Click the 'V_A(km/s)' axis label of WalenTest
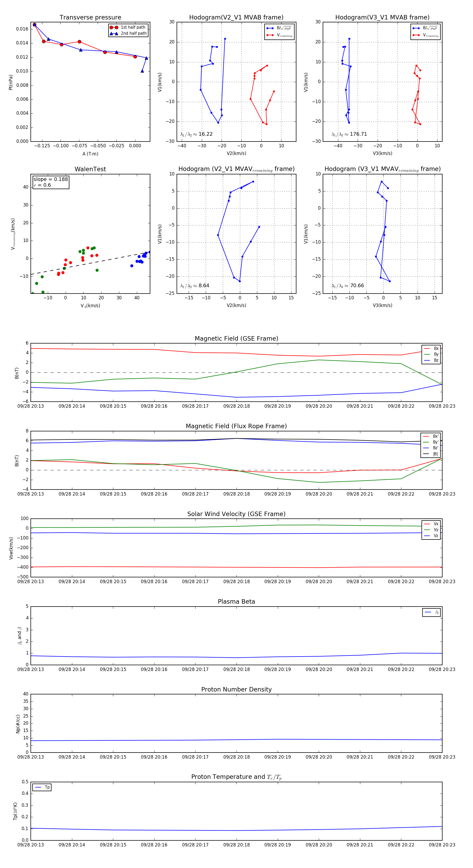Viewport: 473px width, 868px height. tap(90, 306)
